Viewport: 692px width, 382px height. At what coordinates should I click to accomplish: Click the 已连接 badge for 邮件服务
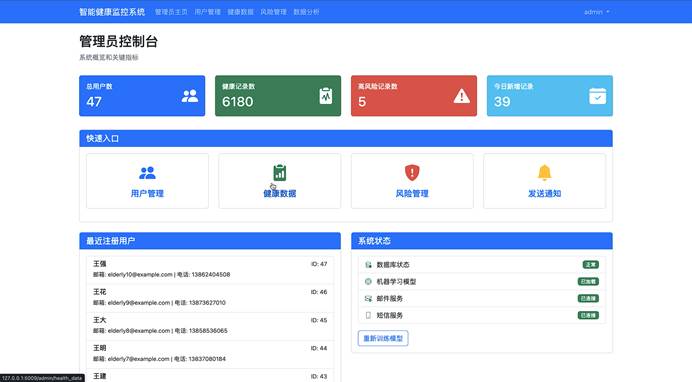588,299
